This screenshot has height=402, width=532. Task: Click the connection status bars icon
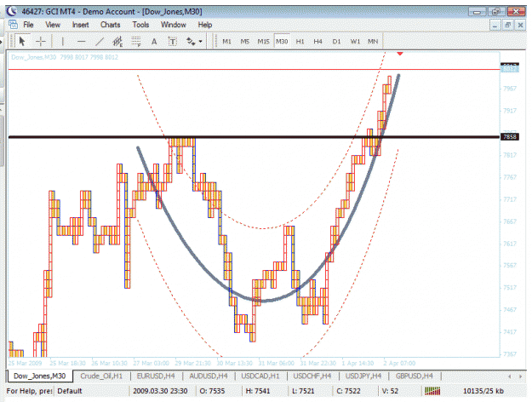coord(432,391)
